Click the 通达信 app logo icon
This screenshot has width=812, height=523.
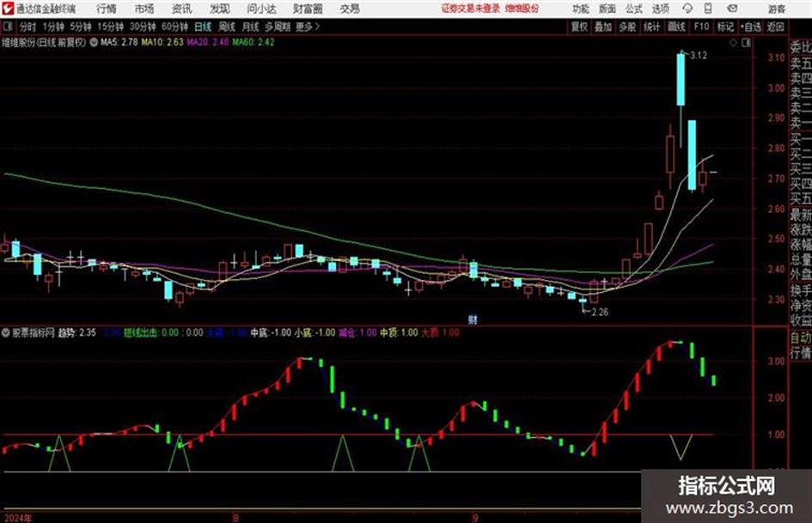click(8, 9)
